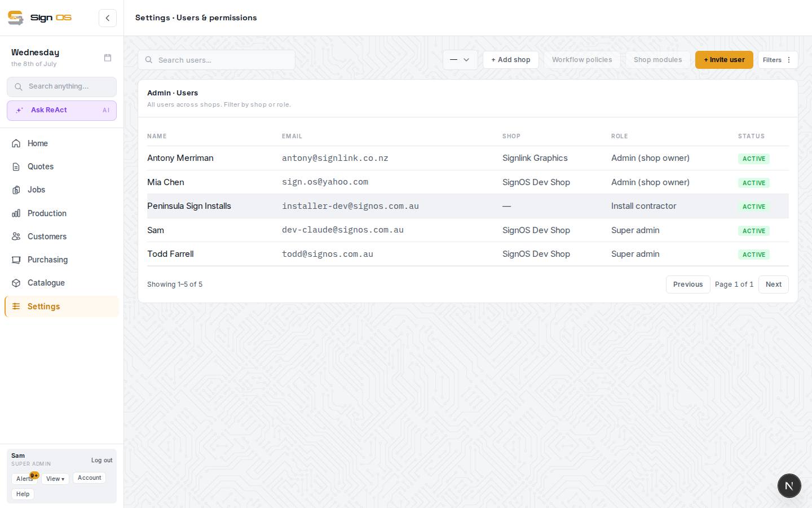Click the Jobs clipboard icon
This screenshot has width=812, height=508.
pyautogui.click(x=16, y=190)
